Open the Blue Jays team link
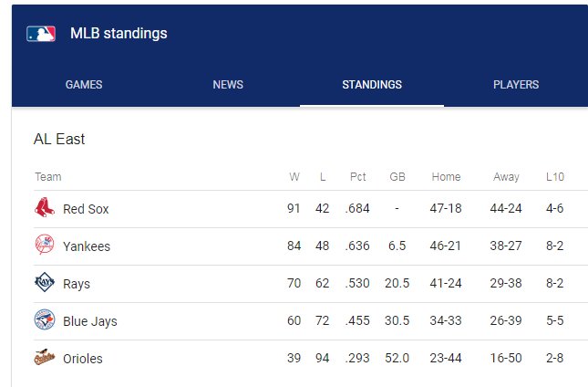Image resolution: width=588 pixels, height=387 pixels. [90, 321]
